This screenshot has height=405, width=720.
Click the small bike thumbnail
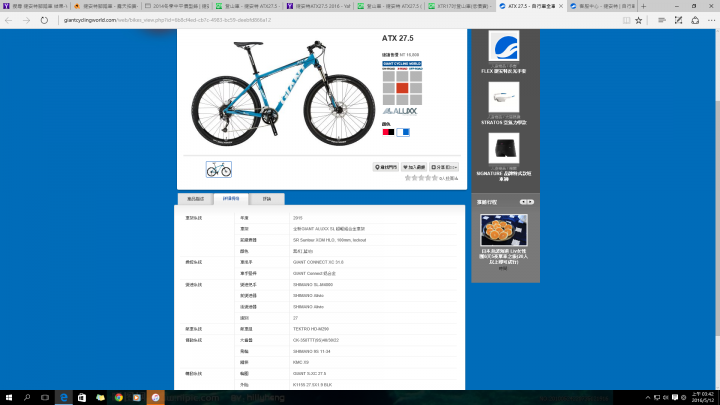219,169
